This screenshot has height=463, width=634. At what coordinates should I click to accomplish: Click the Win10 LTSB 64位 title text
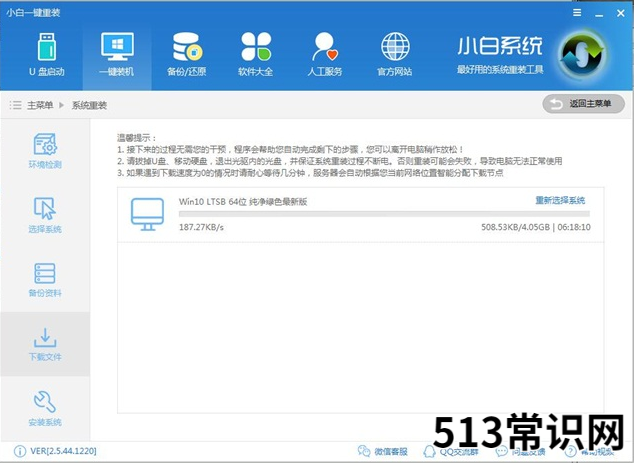coord(243,201)
